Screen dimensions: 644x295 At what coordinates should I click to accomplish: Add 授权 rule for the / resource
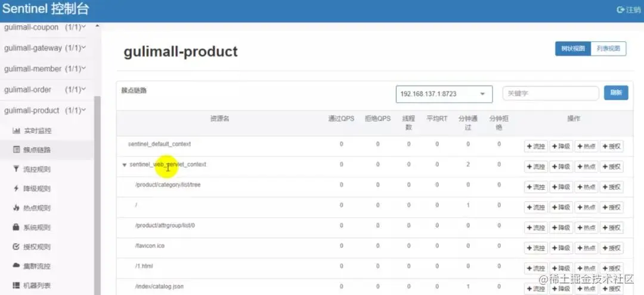[612, 207]
